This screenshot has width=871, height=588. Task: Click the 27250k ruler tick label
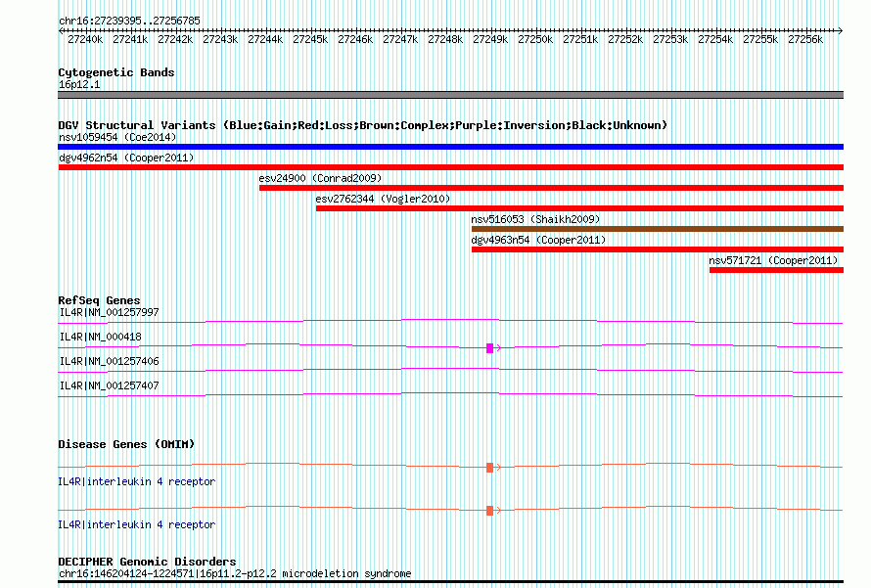[x=535, y=39]
